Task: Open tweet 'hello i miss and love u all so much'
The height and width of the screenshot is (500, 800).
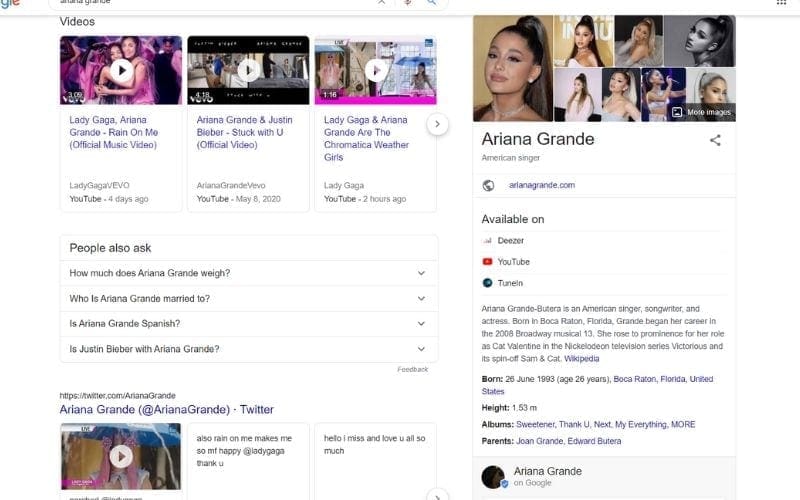Action: pyautogui.click(x=374, y=444)
